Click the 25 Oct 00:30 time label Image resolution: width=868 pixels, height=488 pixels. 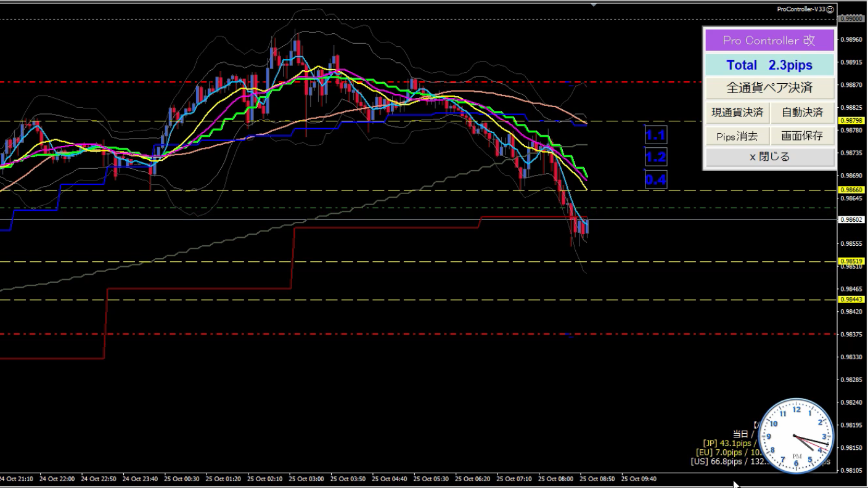click(182, 479)
